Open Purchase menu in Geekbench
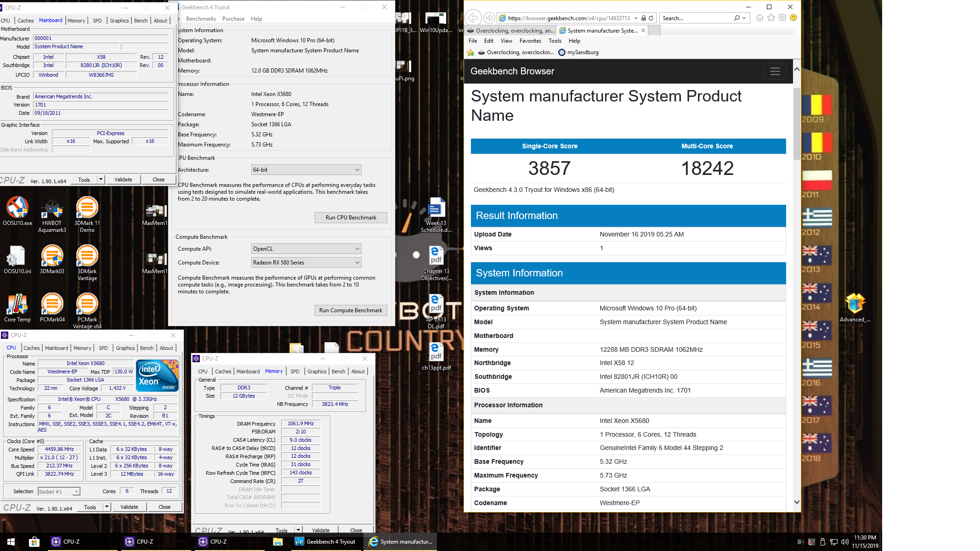 [x=233, y=19]
